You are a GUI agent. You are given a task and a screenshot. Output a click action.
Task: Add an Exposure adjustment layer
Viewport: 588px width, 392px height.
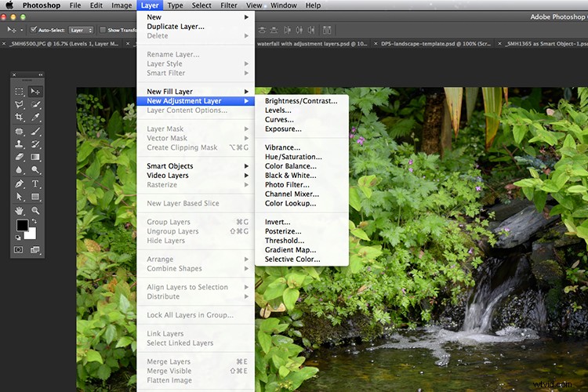pos(302,129)
